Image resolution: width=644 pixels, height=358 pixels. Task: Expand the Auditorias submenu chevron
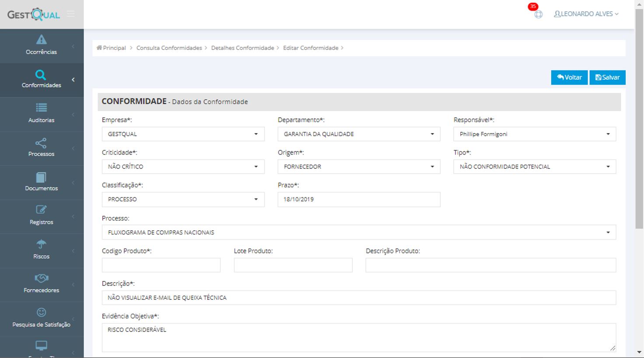coord(73,115)
